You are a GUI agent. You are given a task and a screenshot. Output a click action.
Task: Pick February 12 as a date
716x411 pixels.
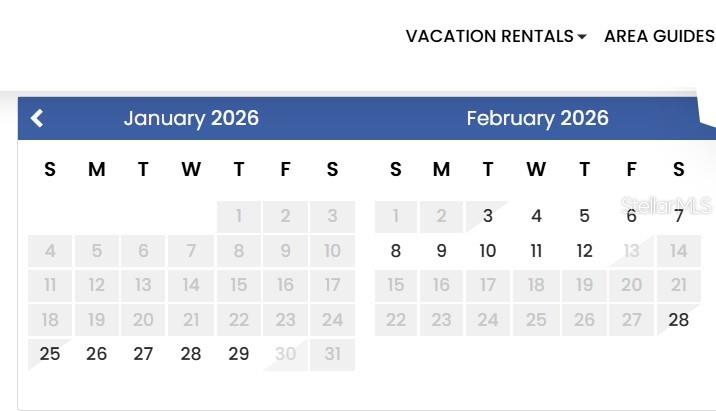[584, 251]
